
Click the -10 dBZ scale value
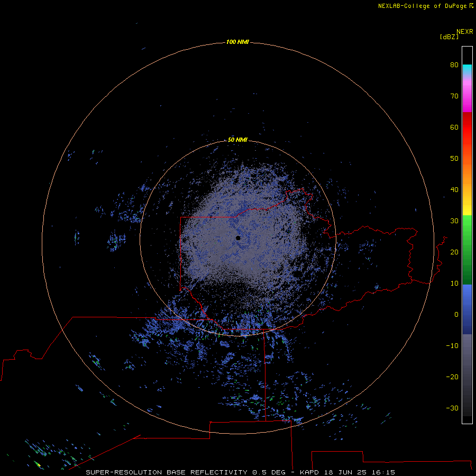coord(452,345)
